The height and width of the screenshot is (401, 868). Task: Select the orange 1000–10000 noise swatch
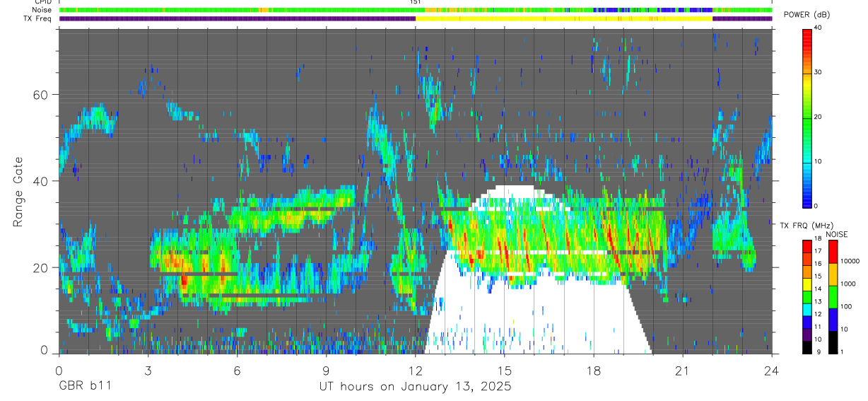point(833,274)
